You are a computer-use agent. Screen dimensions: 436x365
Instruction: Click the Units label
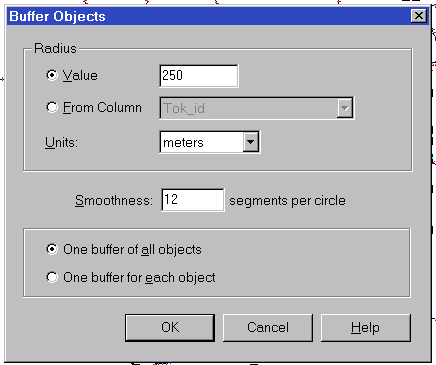pos(61,143)
